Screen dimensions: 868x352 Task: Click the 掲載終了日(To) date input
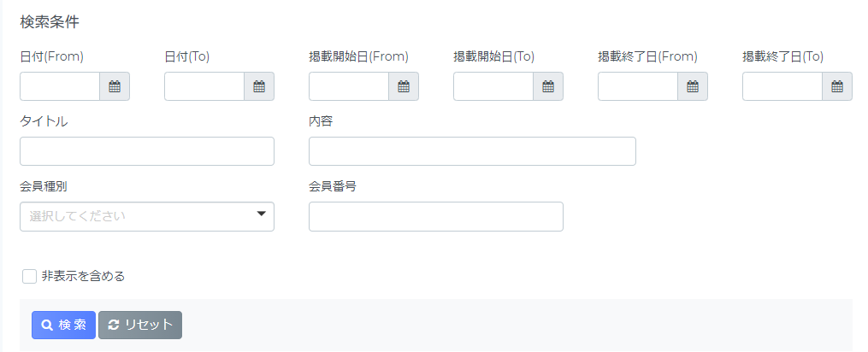point(782,86)
